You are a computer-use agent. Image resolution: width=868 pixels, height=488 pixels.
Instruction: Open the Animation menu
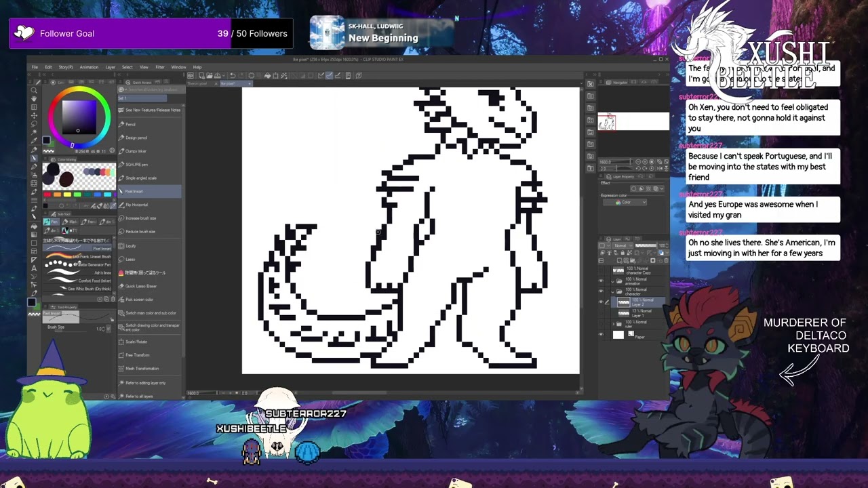[89, 67]
